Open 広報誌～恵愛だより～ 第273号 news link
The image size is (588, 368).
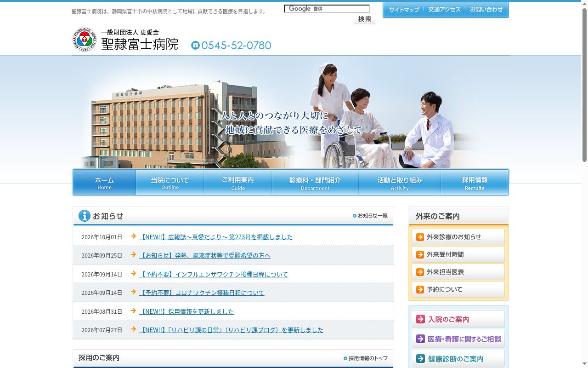coord(216,237)
